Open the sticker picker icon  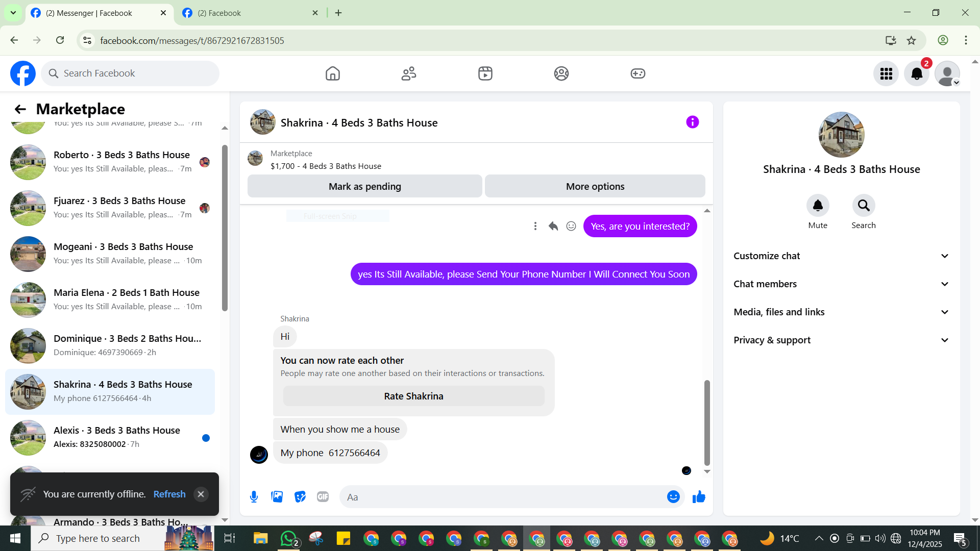(x=300, y=497)
